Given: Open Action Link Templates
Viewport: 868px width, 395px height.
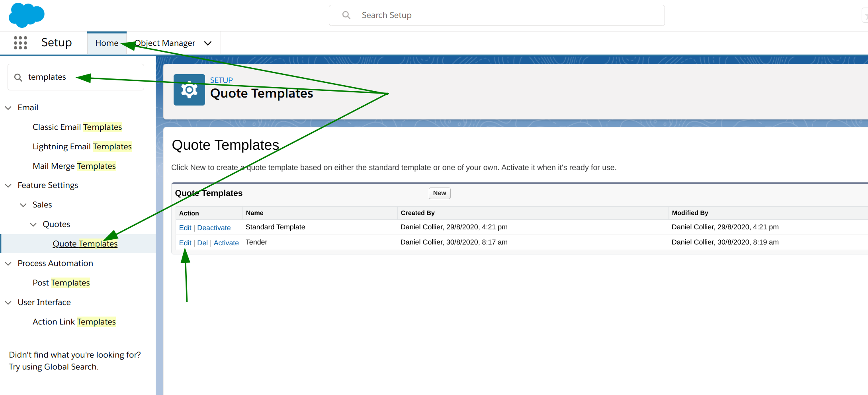Looking at the screenshot, I should (74, 322).
